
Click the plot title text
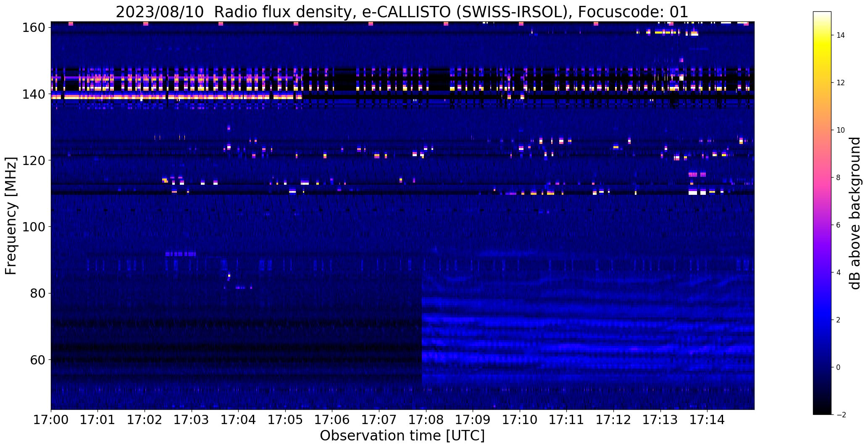pyautogui.click(x=402, y=11)
